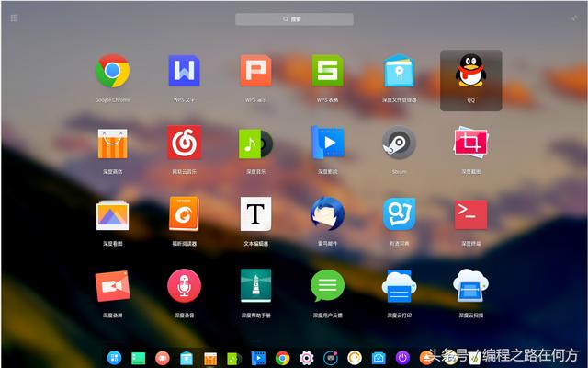
Task: Launch 深度云扫描 cloud scan
Action: (x=470, y=286)
